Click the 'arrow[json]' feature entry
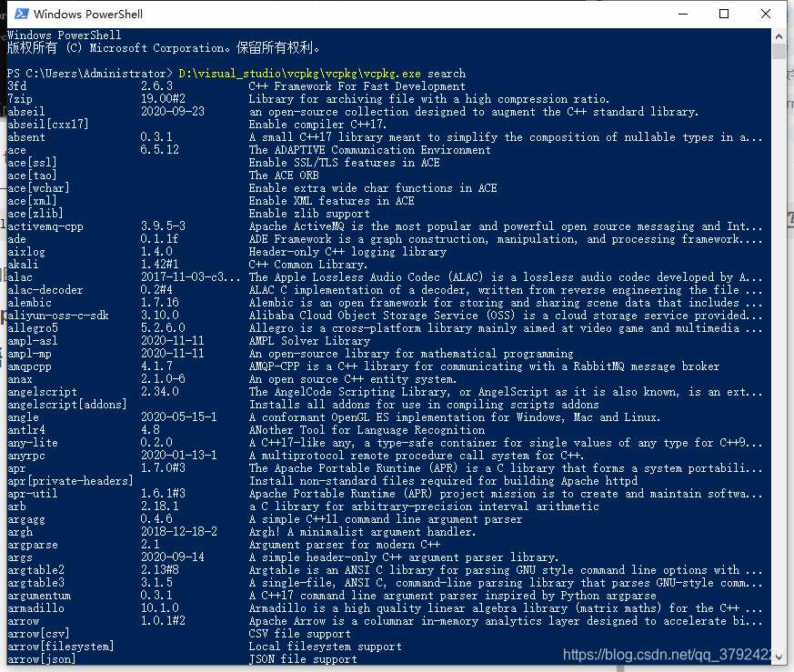 [42, 659]
